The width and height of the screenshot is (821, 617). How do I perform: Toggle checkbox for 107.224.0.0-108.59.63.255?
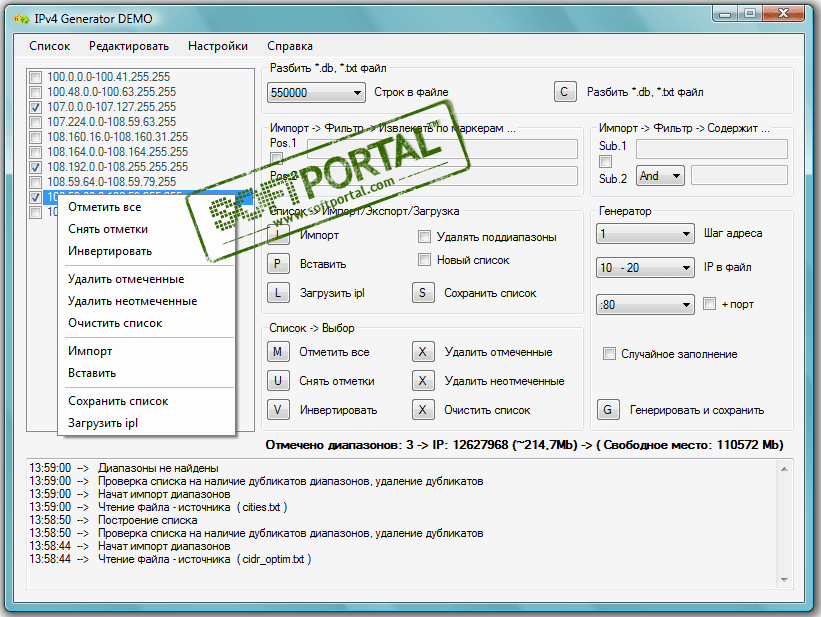(x=36, y=123)
